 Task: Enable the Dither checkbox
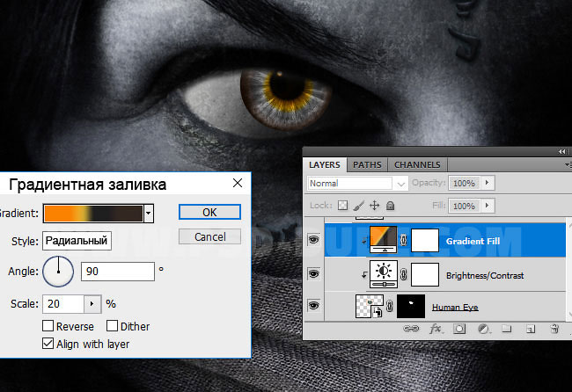point(112,326)
